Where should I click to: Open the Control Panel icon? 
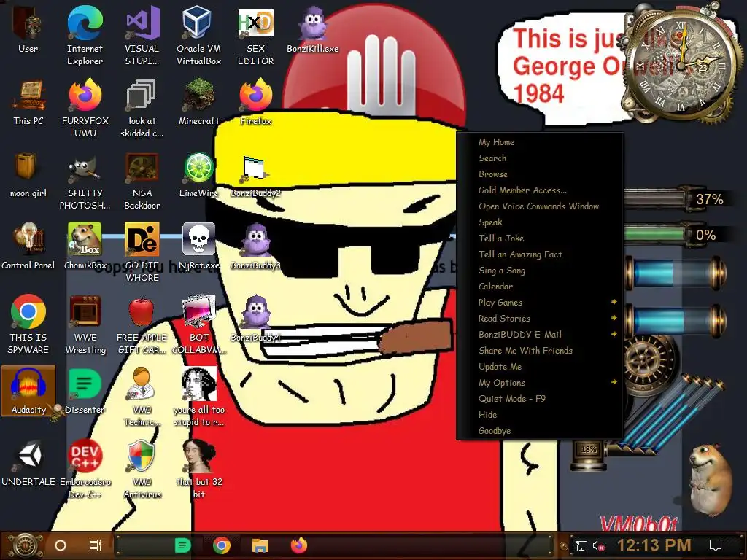pyautogui.click(x=28, y=246)
